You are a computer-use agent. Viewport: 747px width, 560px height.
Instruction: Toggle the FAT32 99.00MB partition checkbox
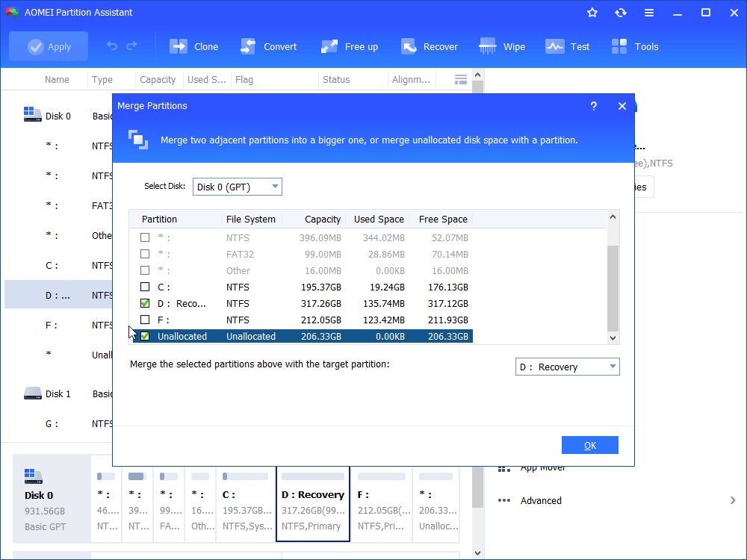click(x=145, y=254)
